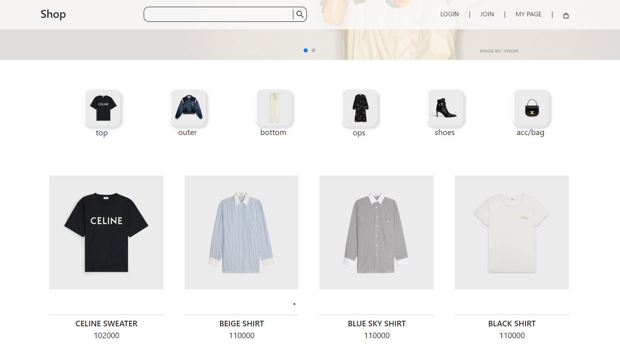Select the first blue carousel dot
The height and width of the screenshot is (364, 620).
click(x=306, y=50)
